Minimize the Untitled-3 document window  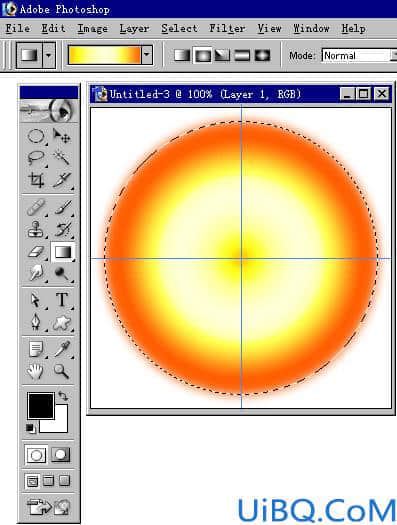pos(347,94)
